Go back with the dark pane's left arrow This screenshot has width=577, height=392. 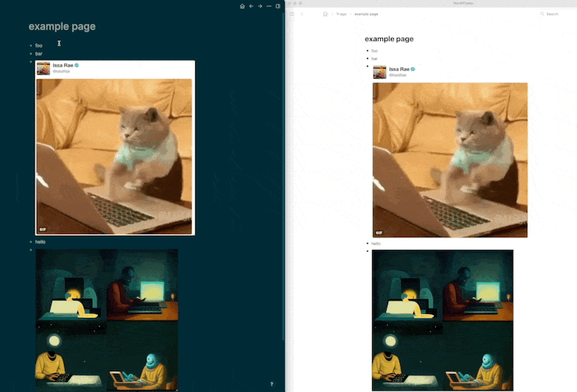(x=251, y=6)
